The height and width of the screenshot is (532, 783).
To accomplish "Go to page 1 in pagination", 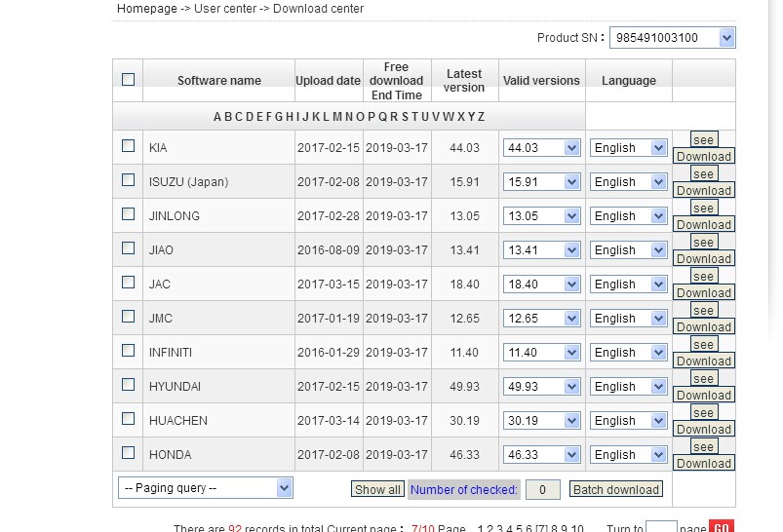I will coord(481,528).
